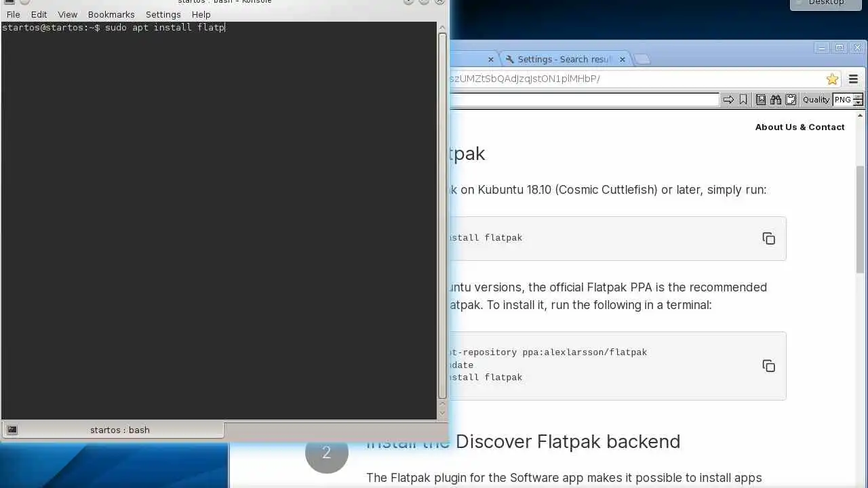Maximize the browser window
This screenshot has width=868, height=488.
point(840,47)
